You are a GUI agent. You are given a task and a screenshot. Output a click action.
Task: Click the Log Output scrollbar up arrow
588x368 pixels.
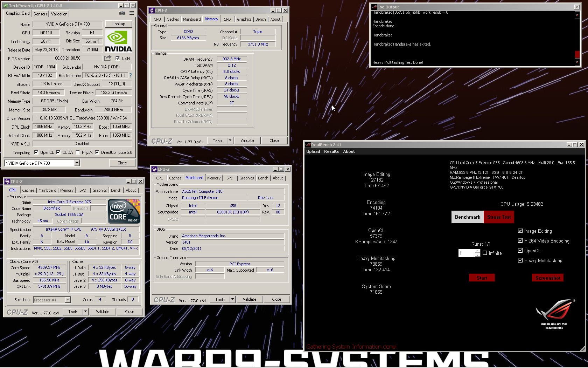[x=577, y=15]
